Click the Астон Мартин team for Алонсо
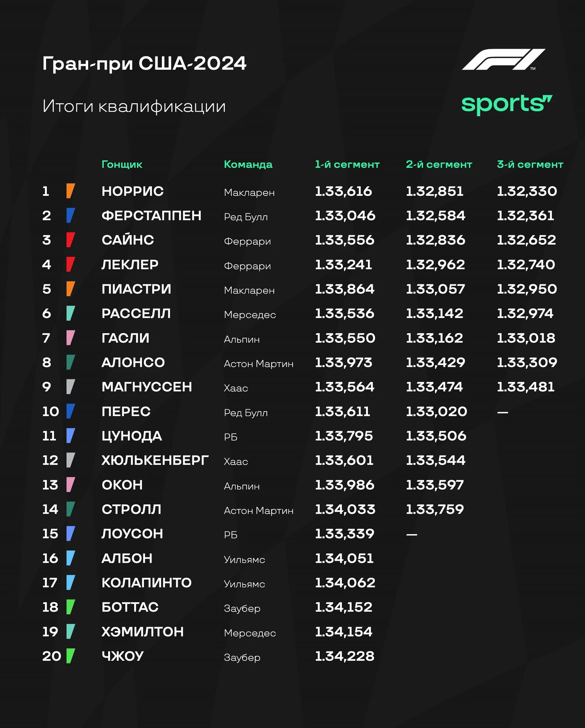This screenshot has height=728, width=585. 258,364
